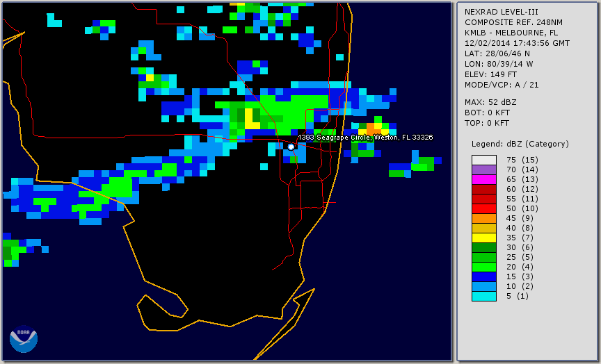Image resolution: width=601 pixels, height=364 pixels.
Task: Click the NOAA logo on the map
Action: [x=24, y=339]
